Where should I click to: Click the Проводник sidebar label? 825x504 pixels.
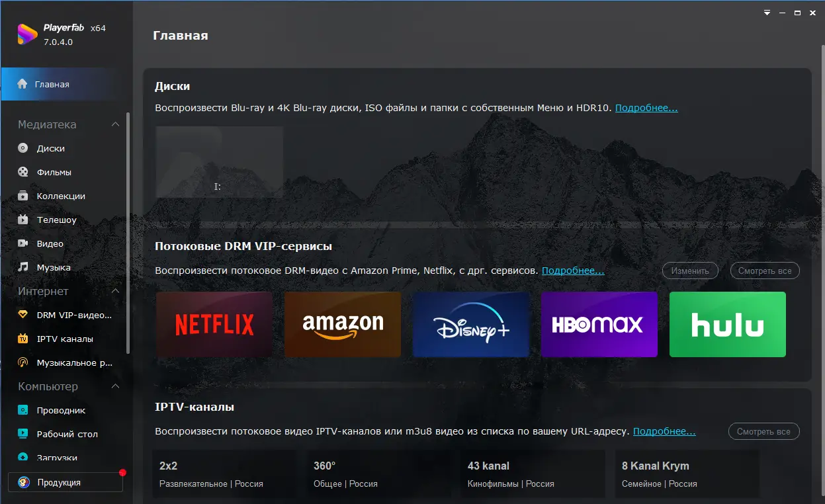pyautogui.click(x=62, y=410)
